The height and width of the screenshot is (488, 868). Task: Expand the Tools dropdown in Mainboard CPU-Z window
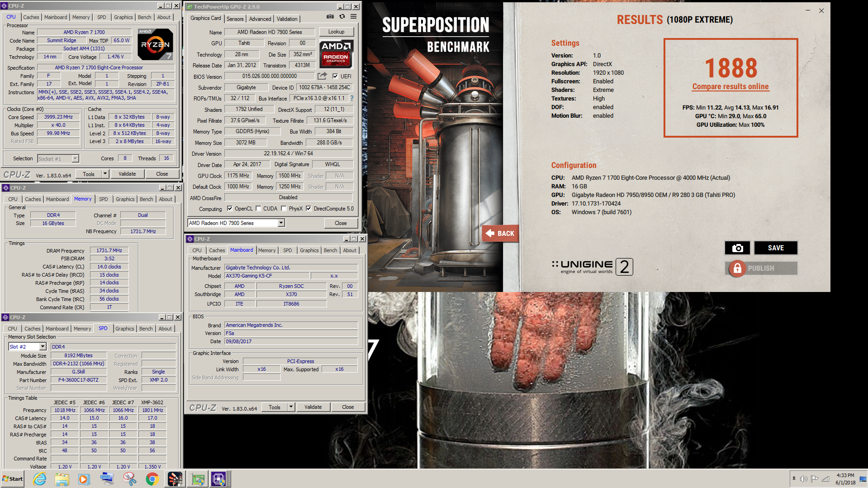(291, 407)
